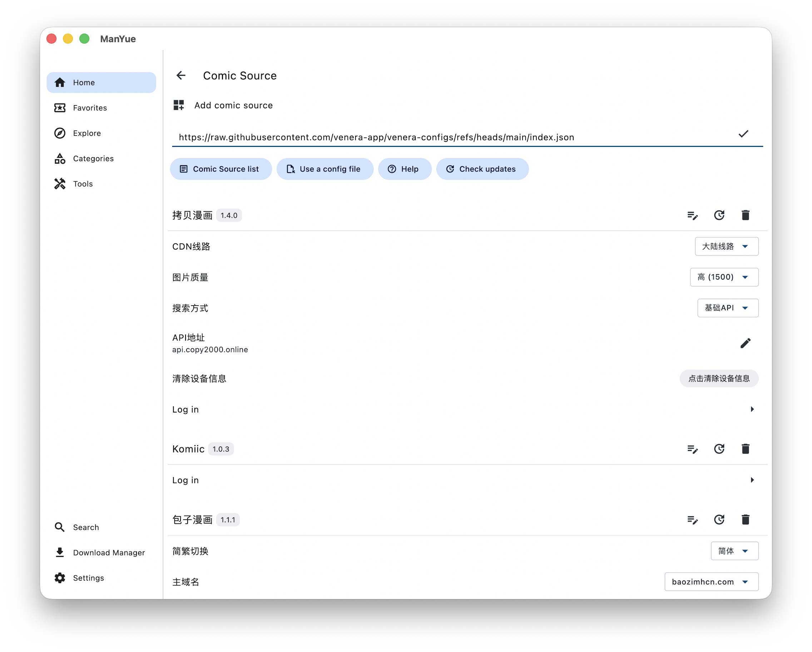Viewport: 812px width, 652px height.
Task: Open Explore from the sidebar
Action: click(86, 133)
